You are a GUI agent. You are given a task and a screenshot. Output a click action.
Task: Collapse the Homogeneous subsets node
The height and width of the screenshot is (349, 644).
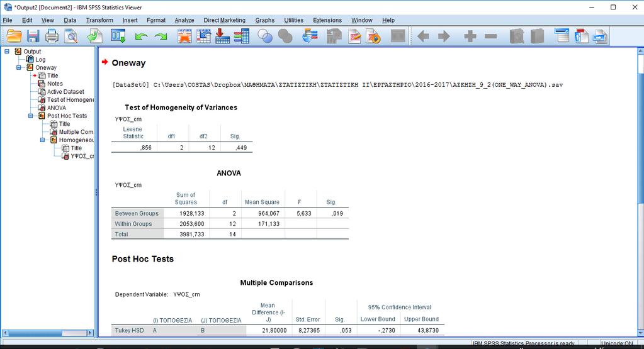click(42, 140)
